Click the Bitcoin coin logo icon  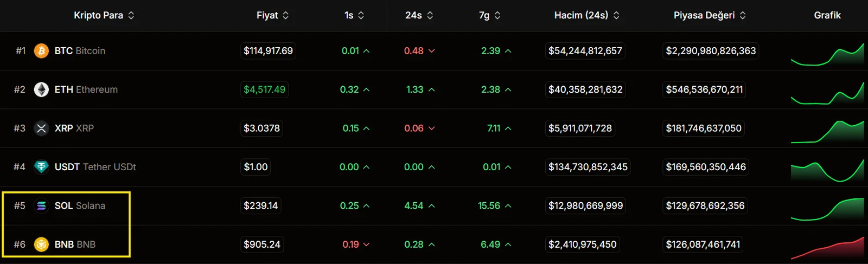pyautogui.click(x=41, y=51)
